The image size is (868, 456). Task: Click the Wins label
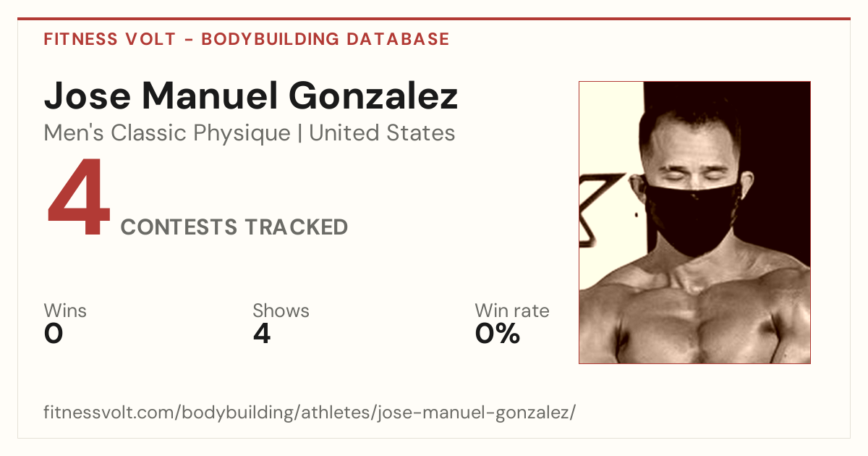coord(65,311)
